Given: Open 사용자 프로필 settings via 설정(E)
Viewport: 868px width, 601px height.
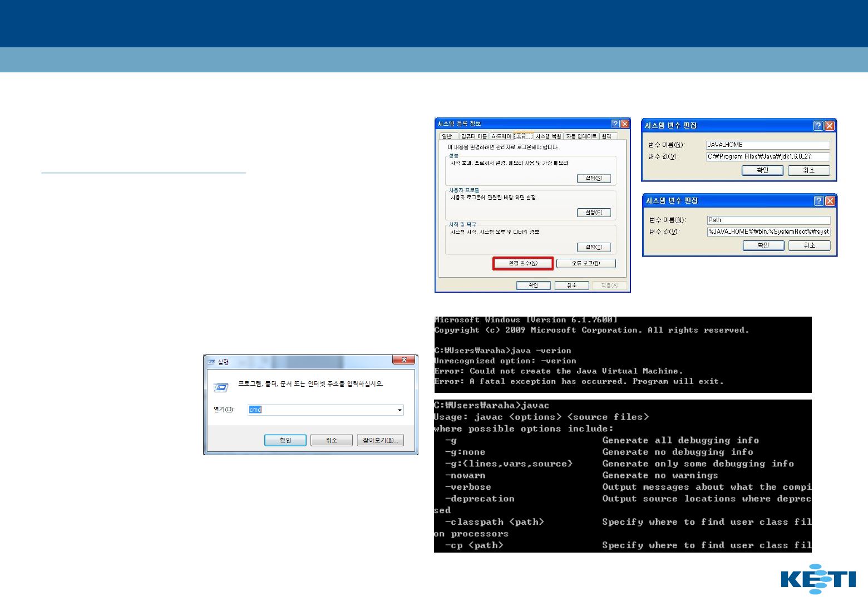Looking at the screenshot, I should pyautogui.click(x=594, y=213).
